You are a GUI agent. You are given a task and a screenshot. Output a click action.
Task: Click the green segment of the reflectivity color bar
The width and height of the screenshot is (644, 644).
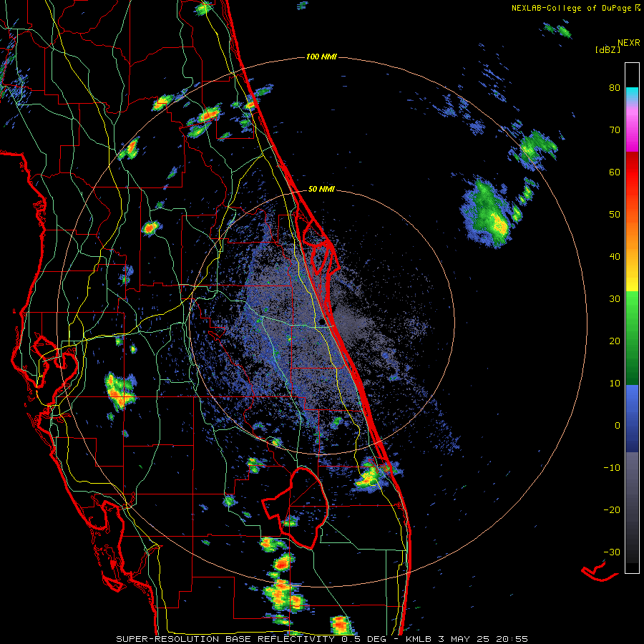coord(632,338)
